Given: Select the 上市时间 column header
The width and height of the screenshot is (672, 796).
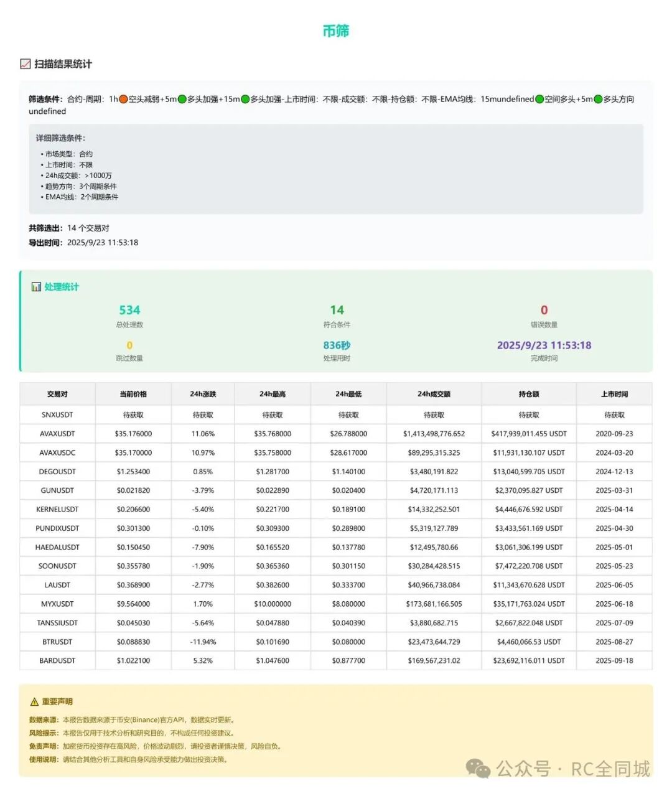Looking at the screenshot, I should (614, 395).
